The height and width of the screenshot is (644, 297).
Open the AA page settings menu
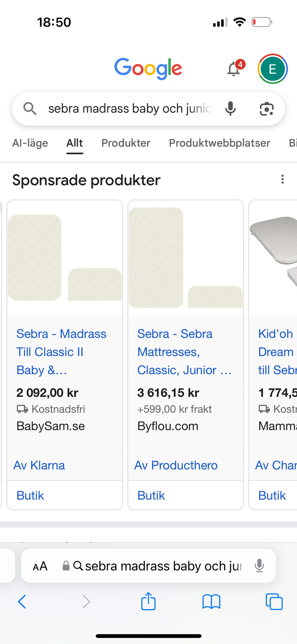pyautogui.click(x=40, y=566)
